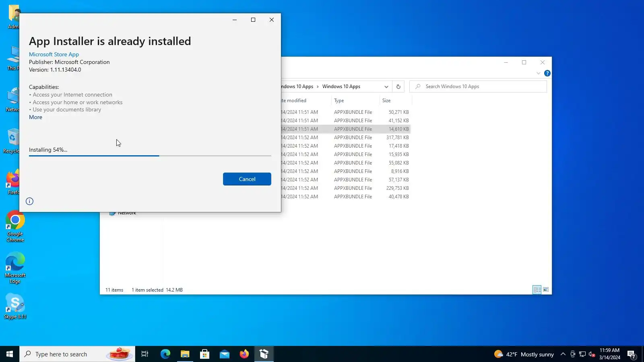
Task: Open Meet Now tray icon
Action: coord(573,354)
